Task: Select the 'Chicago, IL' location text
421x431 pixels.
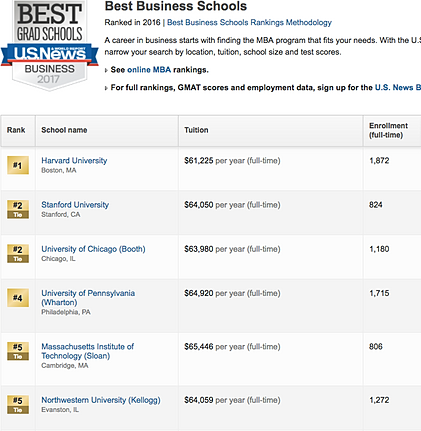Action: point(58,259)
